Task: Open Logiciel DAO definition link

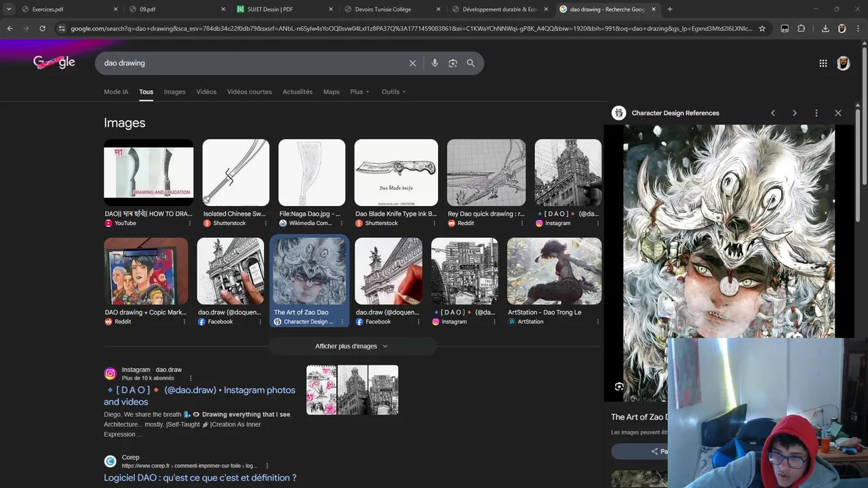Action: [x=200, y=478]
